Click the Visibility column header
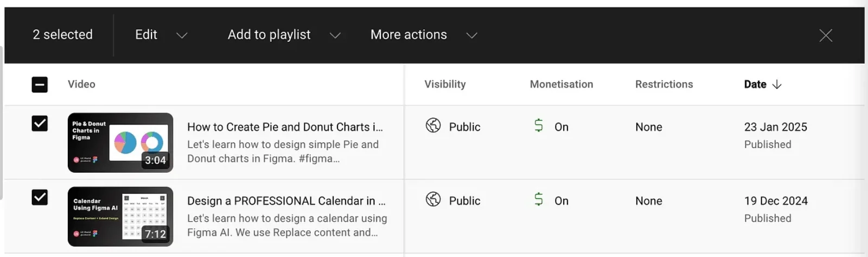Image resolution: width=868 pixels, height=257 pixels. coord(445,84)
